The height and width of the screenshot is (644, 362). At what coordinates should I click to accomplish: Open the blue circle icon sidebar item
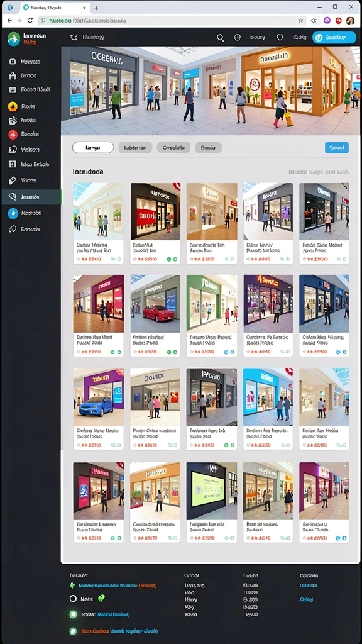13,213
